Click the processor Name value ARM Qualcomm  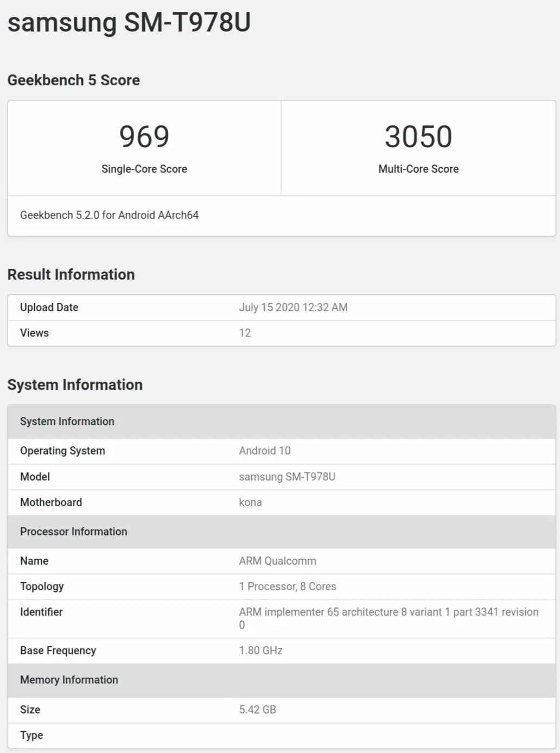[277, 561]
